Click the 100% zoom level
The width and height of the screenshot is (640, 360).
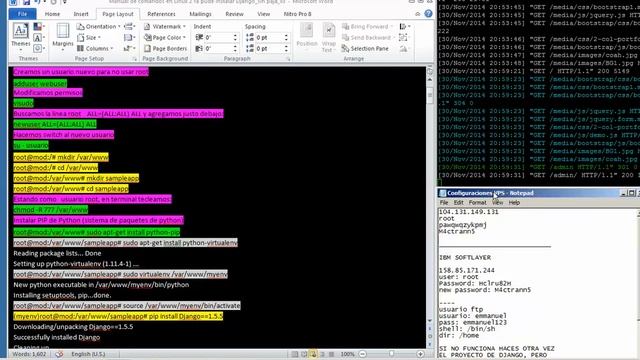347,354
